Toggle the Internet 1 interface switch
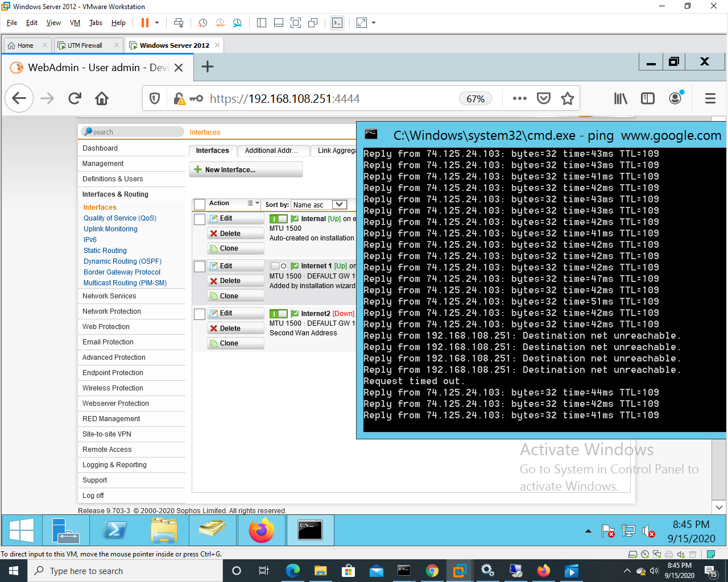728x582 pixels. 279,266
